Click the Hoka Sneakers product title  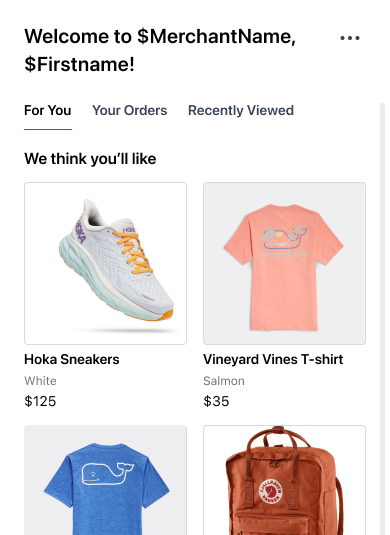click(72, 360)
